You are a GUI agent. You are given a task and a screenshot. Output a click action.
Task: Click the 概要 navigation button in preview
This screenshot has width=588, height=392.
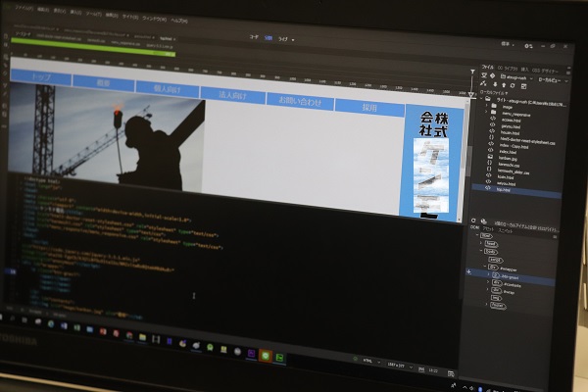pyautogui.click(x=104, y=83)
